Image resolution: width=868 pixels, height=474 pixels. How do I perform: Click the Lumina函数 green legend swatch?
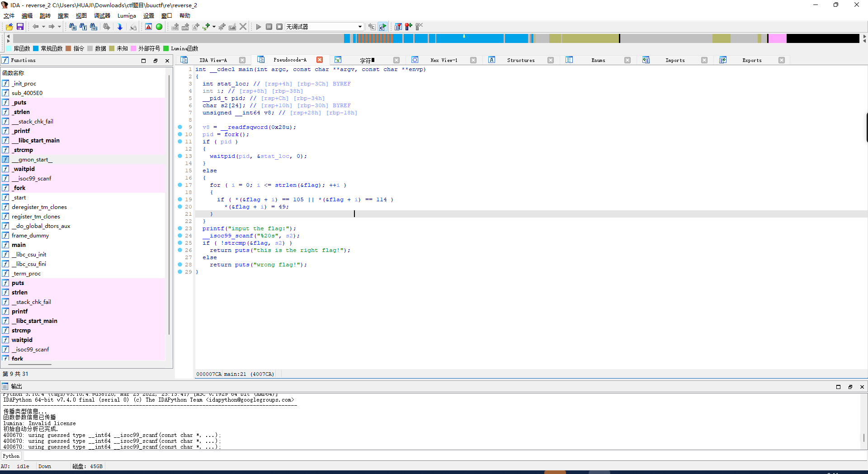coord(166,48)
